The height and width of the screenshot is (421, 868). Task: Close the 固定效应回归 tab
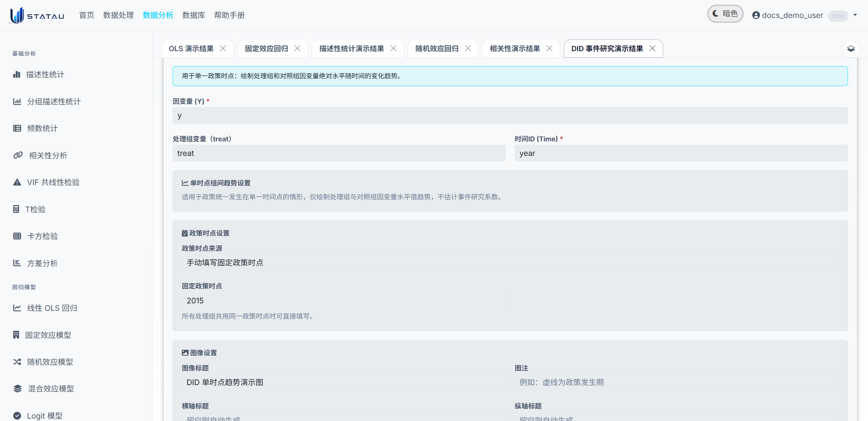tap(297, 48)
